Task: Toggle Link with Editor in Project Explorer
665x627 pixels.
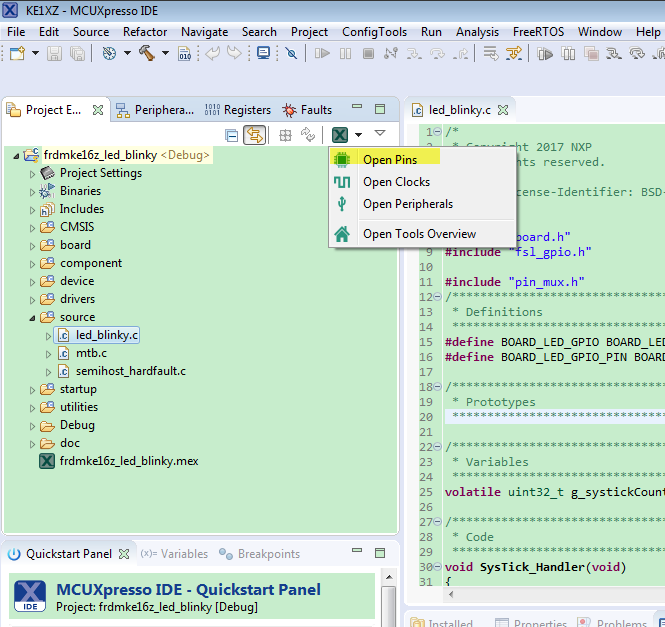Action: [x=254, y=135]
